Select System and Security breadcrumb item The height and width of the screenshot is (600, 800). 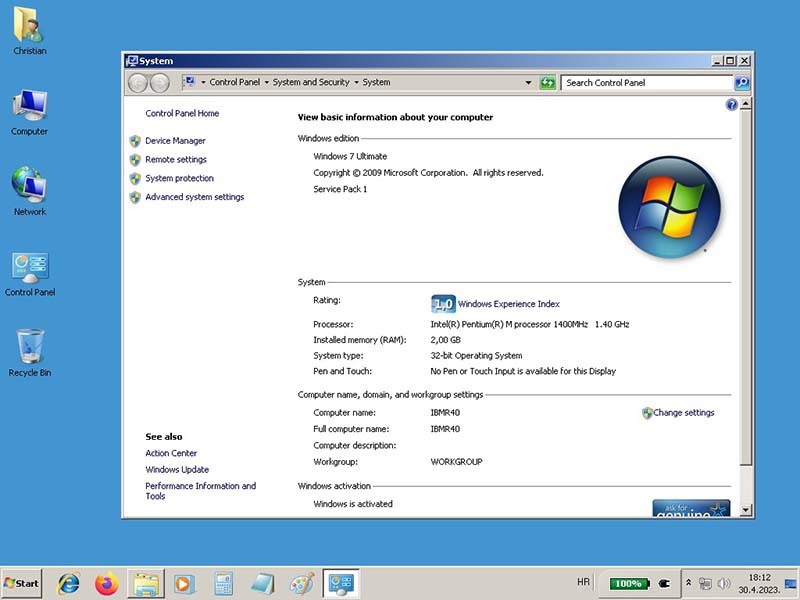311,83
